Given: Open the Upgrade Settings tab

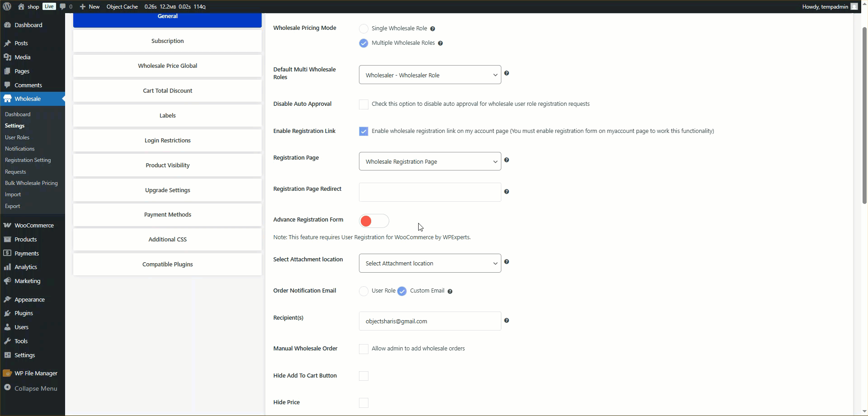Looking at the screenshot, I should tap(167, 190).
